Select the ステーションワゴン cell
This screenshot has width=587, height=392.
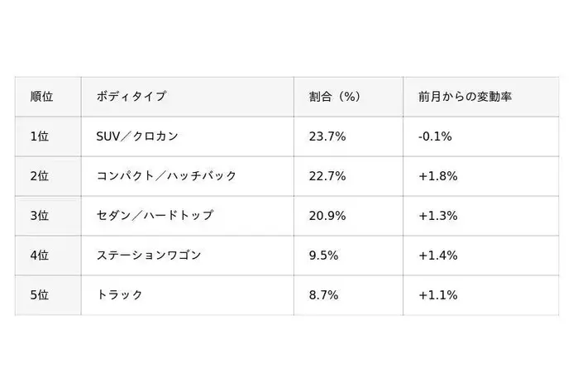(x=149, y=256)
